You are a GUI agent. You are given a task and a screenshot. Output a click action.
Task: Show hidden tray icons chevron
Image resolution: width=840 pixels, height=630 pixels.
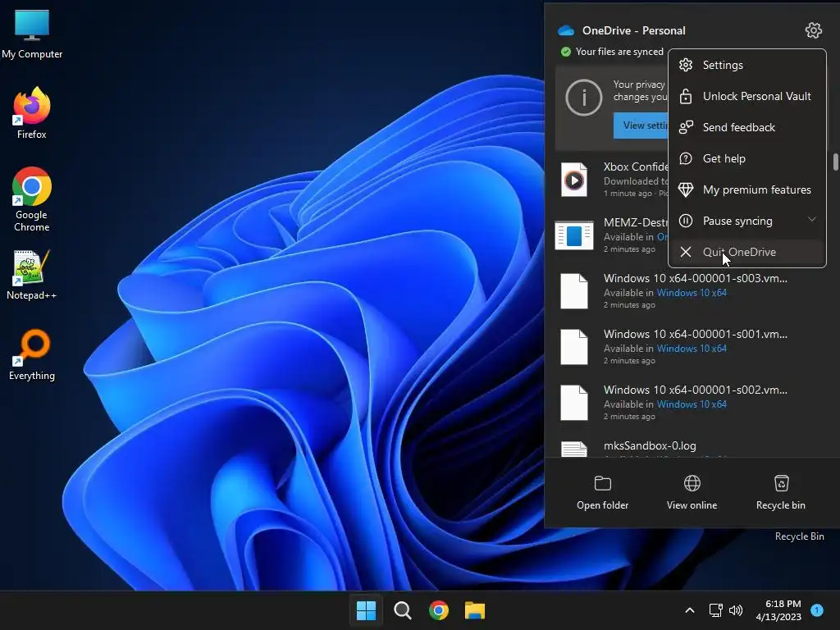[x=689, y=610]
